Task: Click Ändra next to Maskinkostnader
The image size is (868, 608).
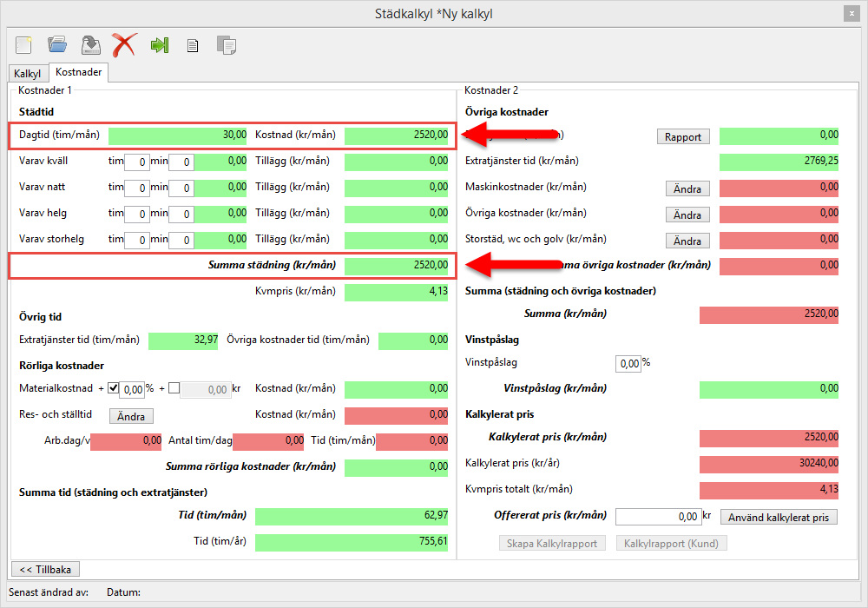Action: pos(687,188)
